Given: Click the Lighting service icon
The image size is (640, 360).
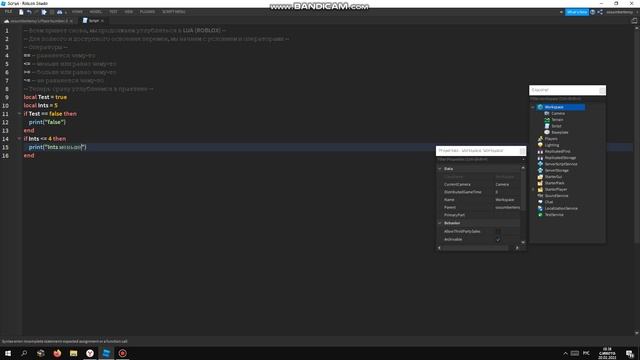Looking at the screenshot, I should click(x=540, y=145).
